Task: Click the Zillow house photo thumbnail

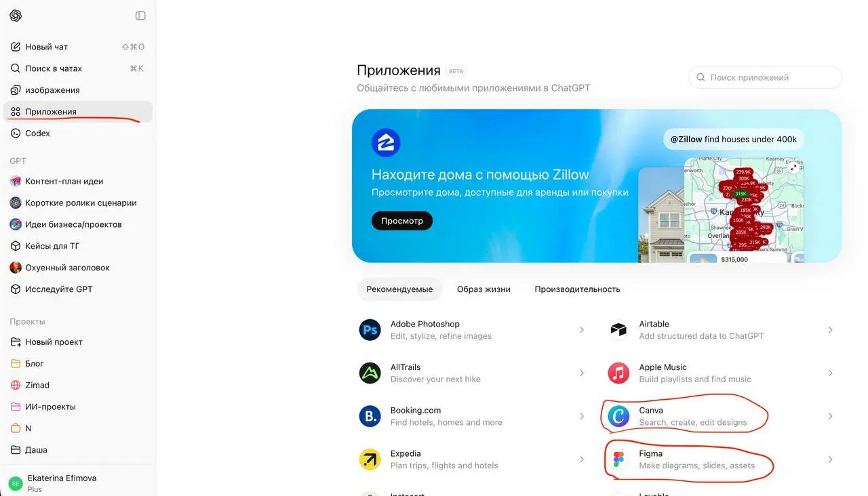Action: pos(661,215)
